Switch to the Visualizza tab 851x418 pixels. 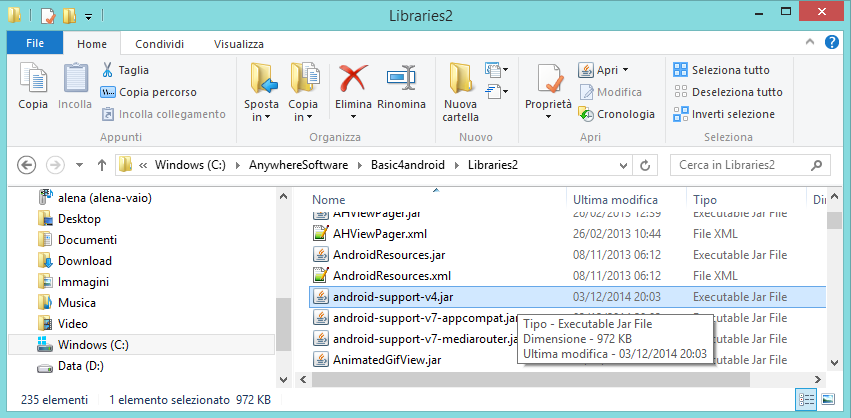239,44
